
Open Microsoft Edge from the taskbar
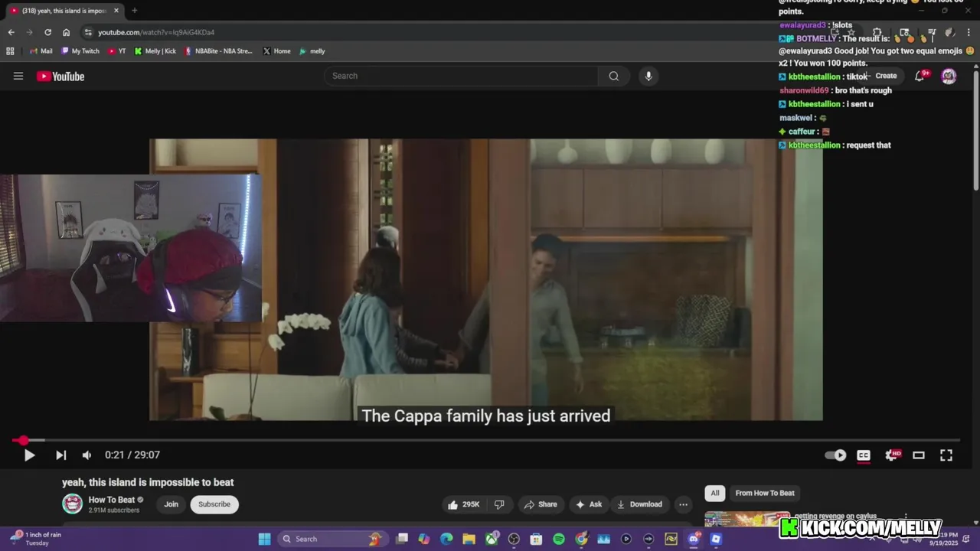point(446,539)
